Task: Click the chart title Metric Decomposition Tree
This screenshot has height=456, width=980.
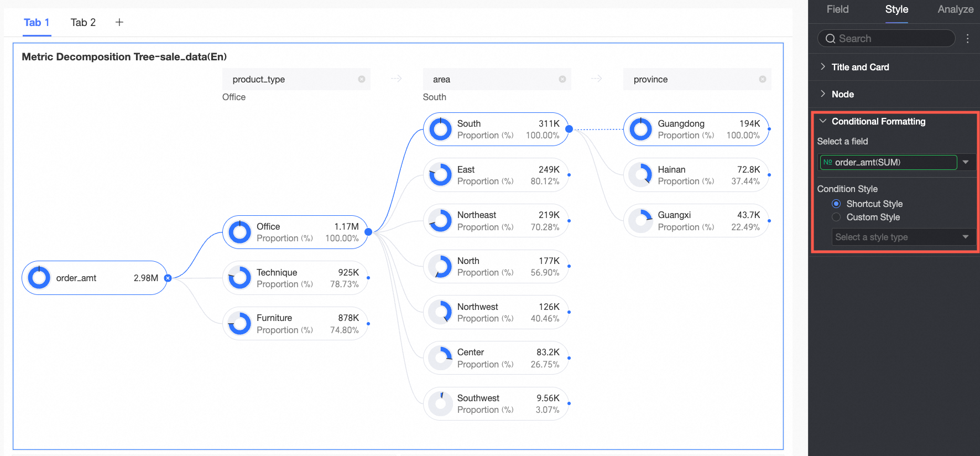Action: pyautogui.click(x=124, y=56)
